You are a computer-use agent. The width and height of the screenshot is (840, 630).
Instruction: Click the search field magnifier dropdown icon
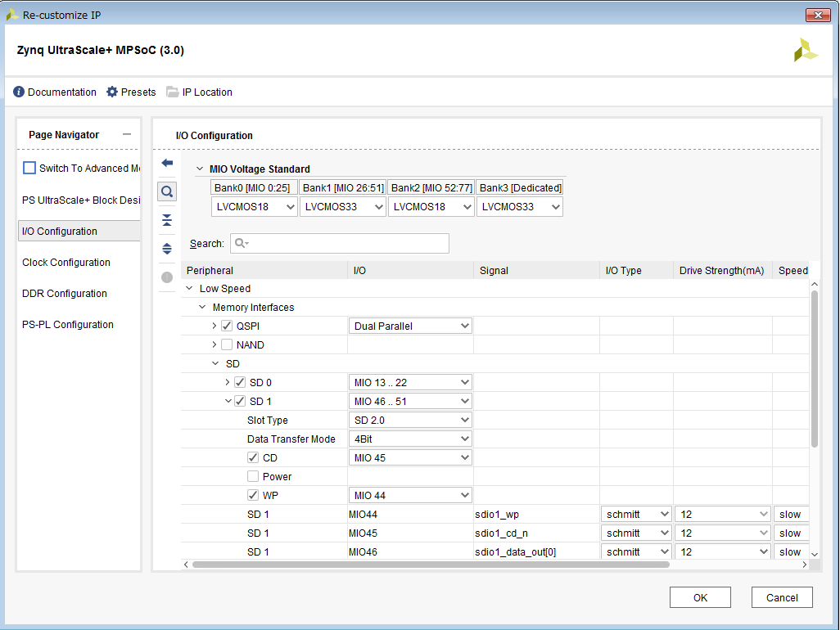pyautogui.click(x=242, y=244)
